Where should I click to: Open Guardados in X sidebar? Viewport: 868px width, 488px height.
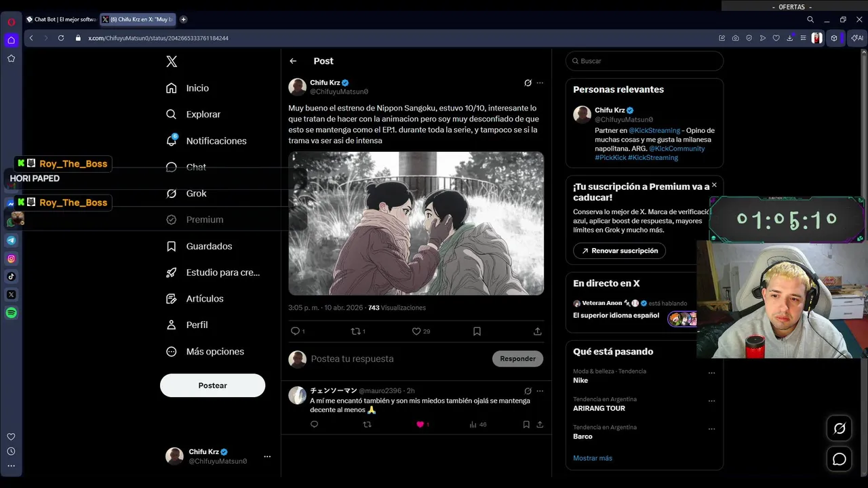[199, 246]
